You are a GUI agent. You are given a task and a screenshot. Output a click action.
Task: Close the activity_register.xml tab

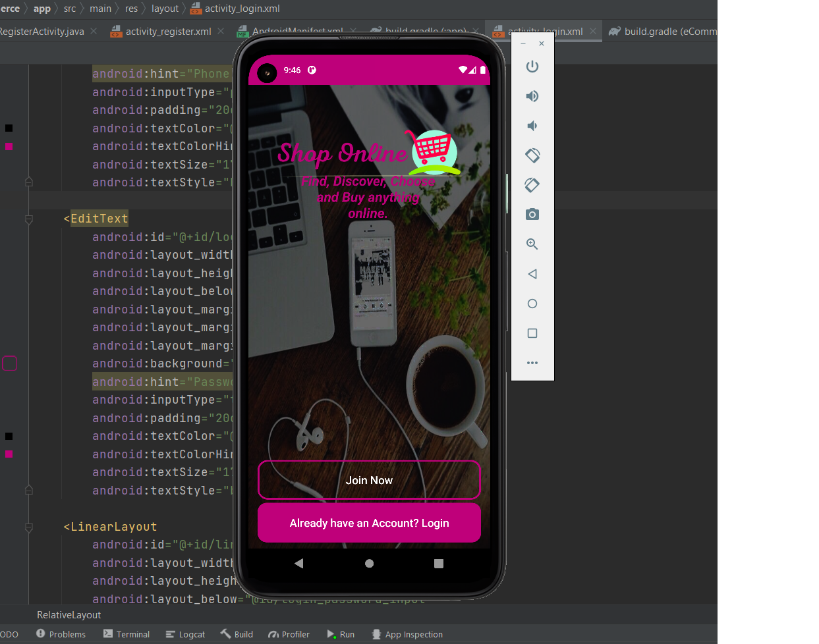tap(221, 31)
